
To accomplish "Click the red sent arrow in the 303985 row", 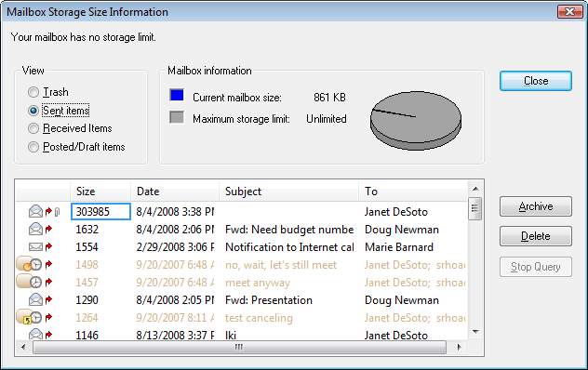I will pos(48,212).
